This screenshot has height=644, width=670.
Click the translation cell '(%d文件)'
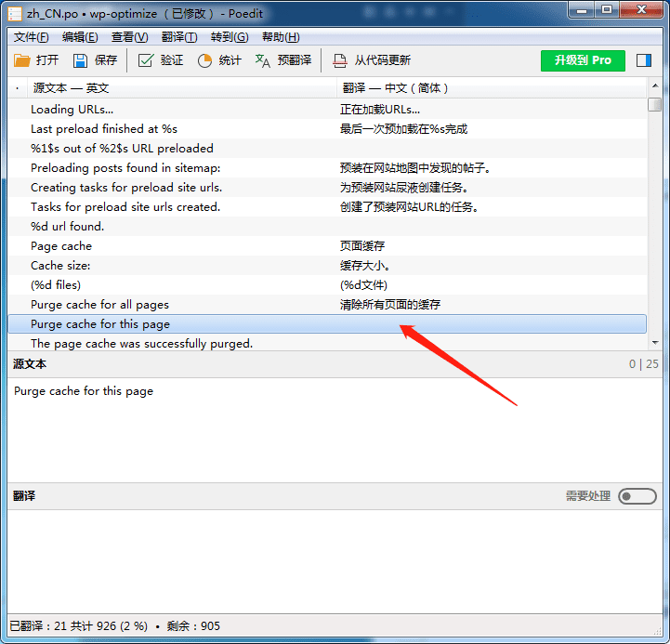pos(363,285)
